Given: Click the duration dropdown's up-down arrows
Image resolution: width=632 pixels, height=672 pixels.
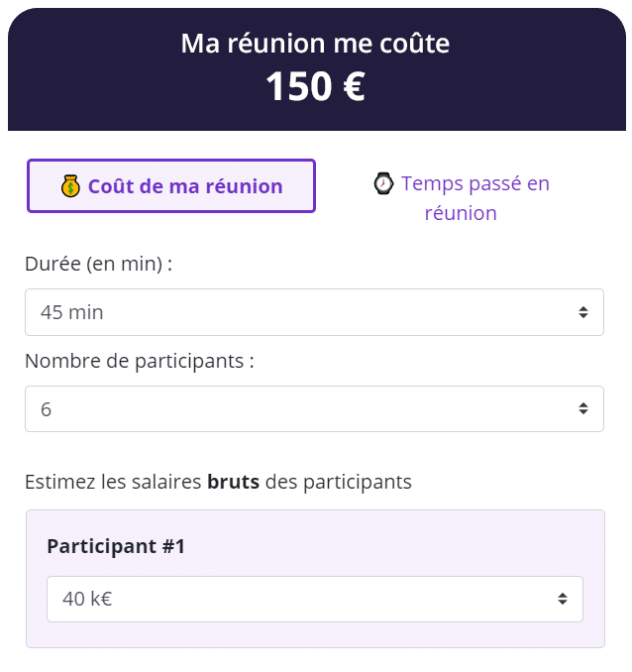Looking at the screenshot, I should coord(582,312).
